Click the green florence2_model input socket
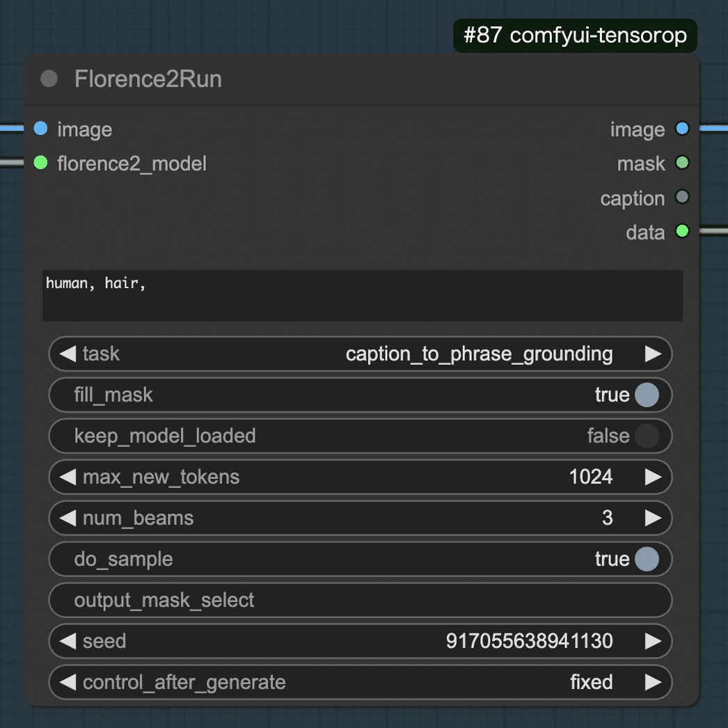The width and height of the screenshot is (728, 728). click(41, 164)
